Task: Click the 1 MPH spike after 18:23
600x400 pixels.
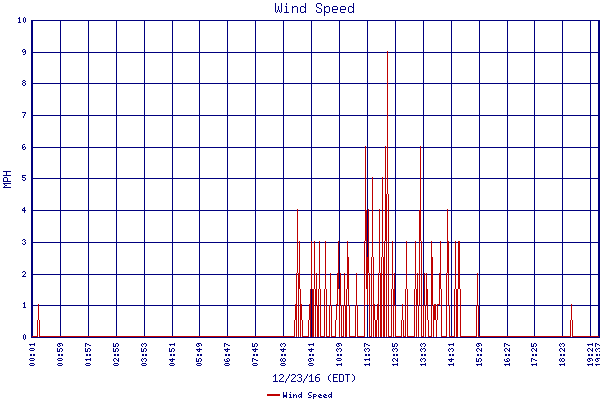Action: point(571,321)
